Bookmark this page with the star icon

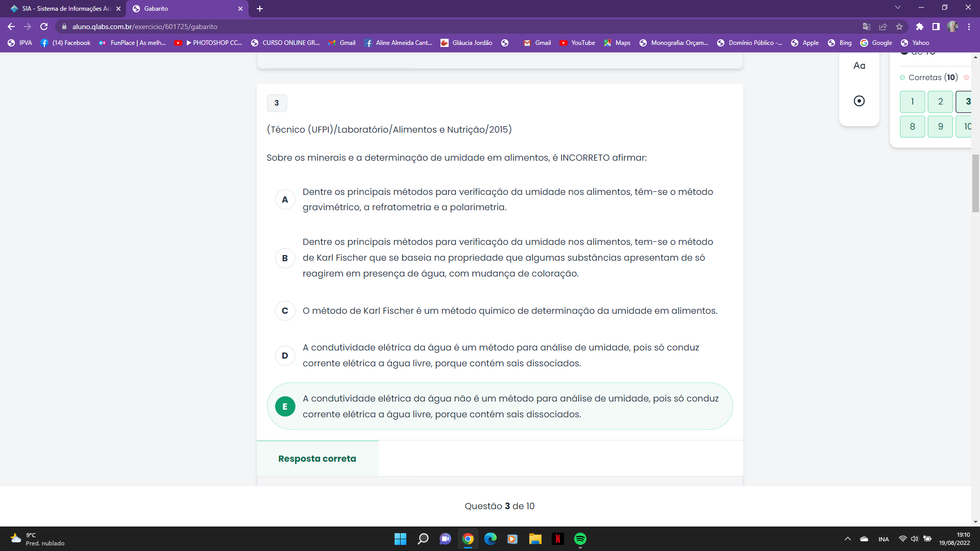(x=899, y=27)
